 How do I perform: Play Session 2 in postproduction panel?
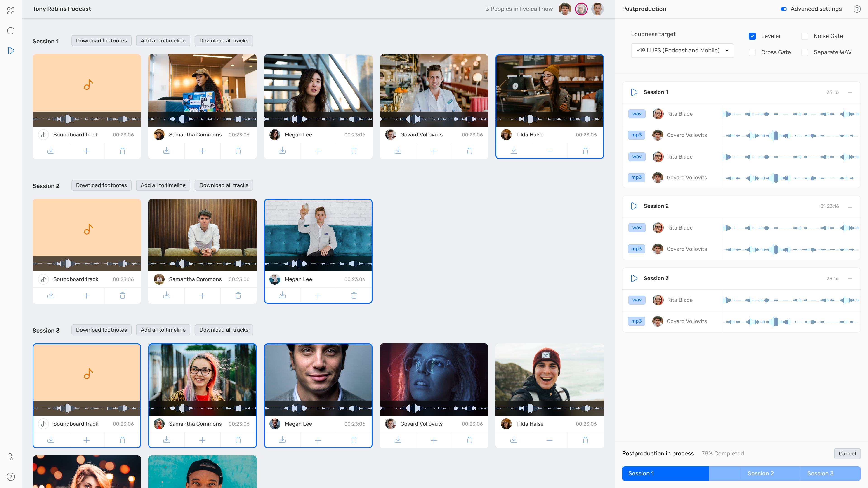tap(634, 206)
